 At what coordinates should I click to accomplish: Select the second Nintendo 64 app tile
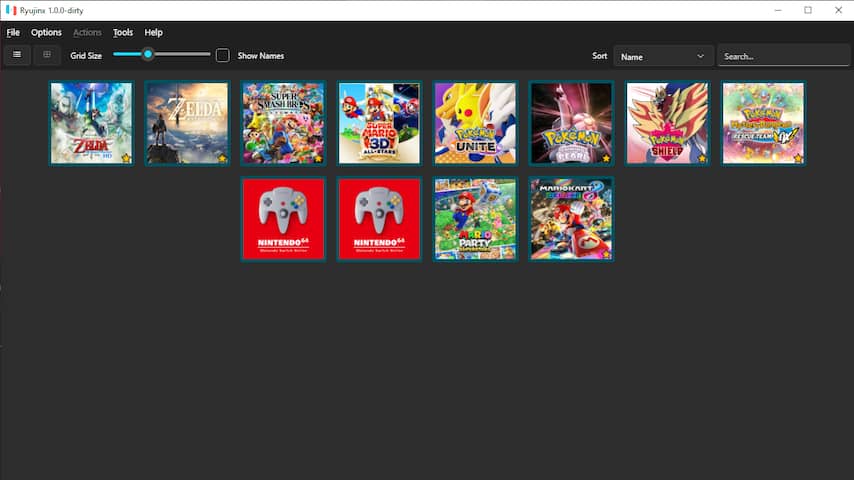[379, 219]
